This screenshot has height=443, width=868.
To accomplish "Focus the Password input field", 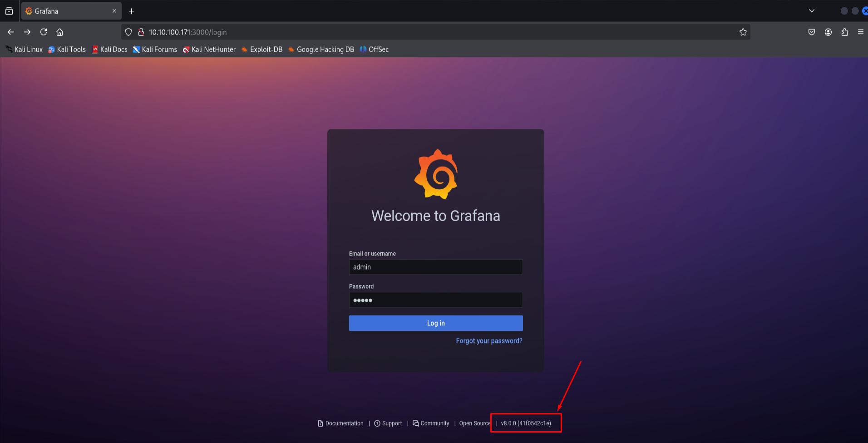I will coord(436,300).
